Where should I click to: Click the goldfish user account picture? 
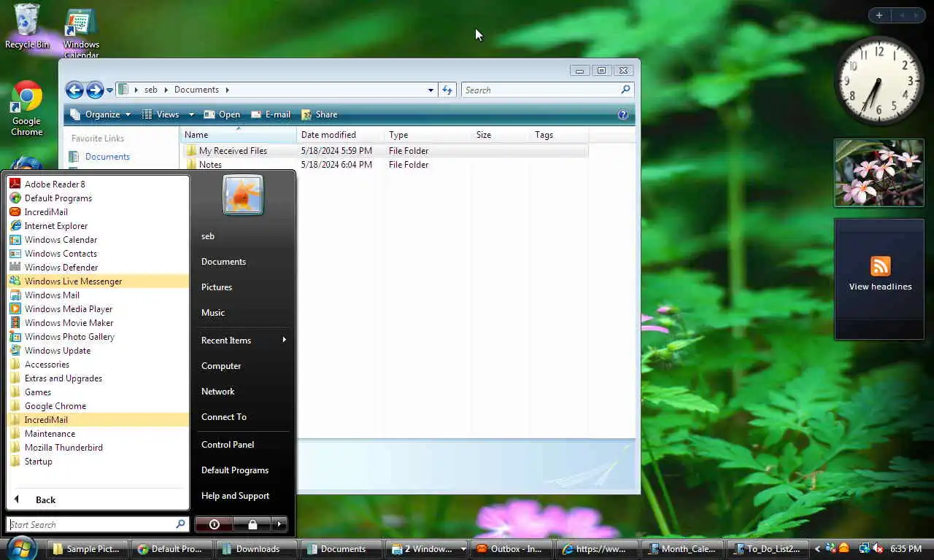(x=243, y=195)
